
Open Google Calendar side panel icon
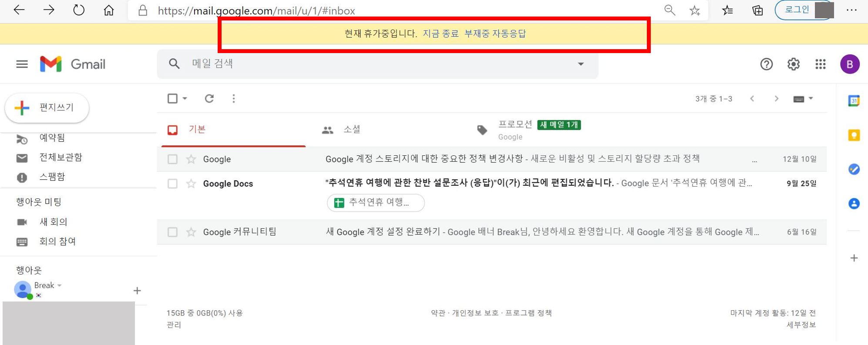point(854,101)
